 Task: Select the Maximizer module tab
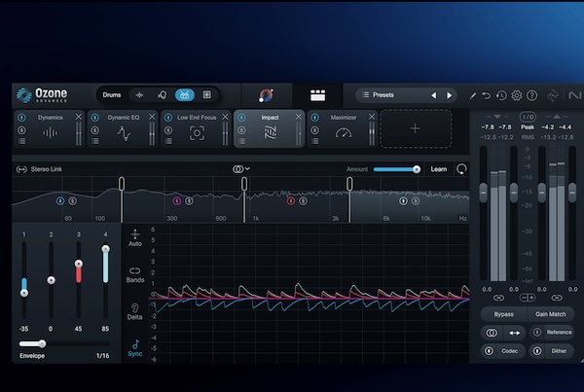(x=343, y=128)
